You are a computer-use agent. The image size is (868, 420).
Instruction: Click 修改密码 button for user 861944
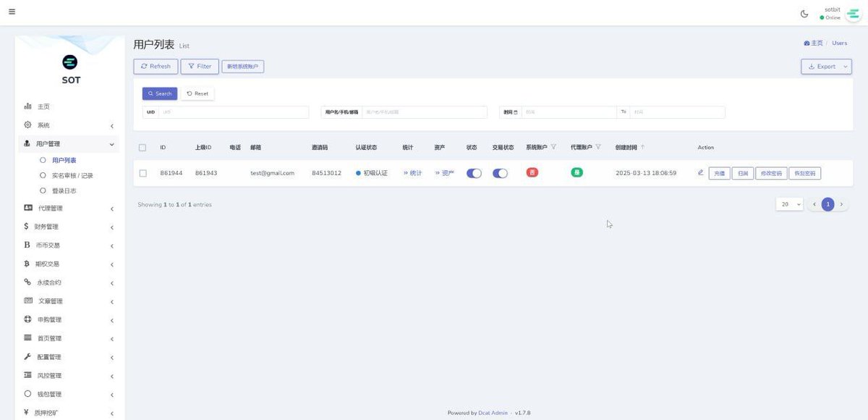(x=770, y=174)
